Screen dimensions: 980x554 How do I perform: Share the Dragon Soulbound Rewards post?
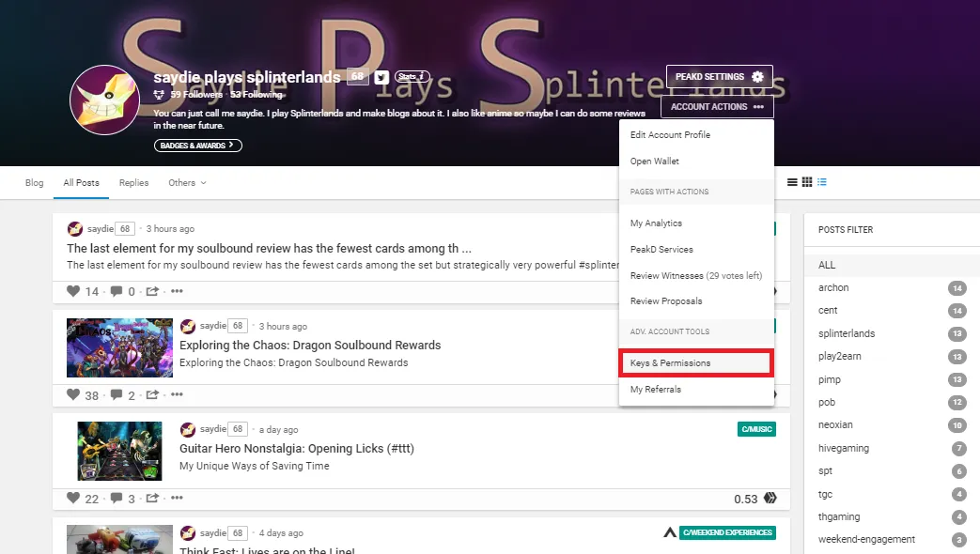tap(152, 394)
